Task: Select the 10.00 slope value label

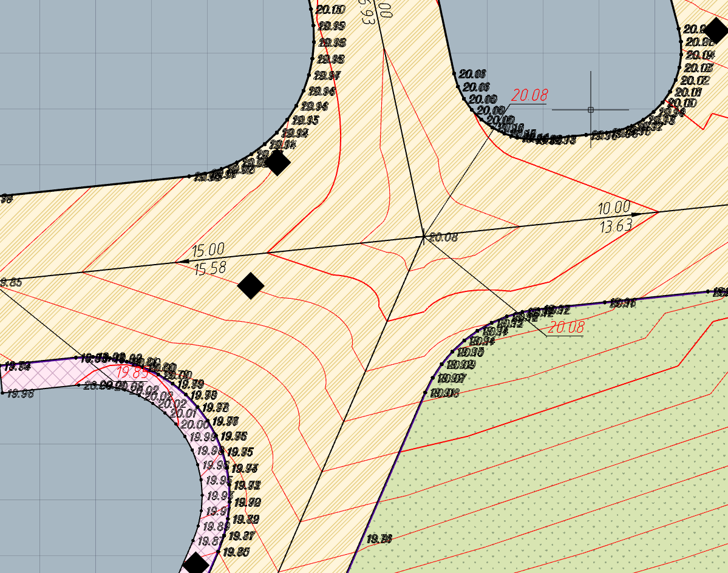Action: point(614,208)
